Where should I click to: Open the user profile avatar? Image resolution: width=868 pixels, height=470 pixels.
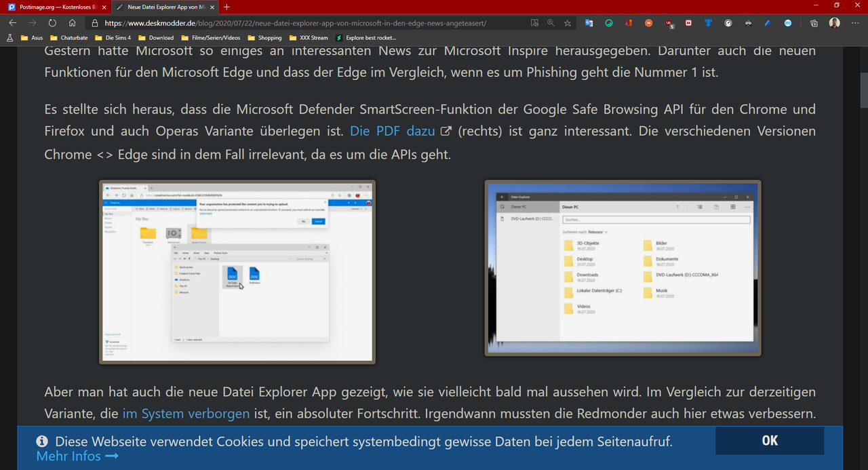tap(834, 22)
